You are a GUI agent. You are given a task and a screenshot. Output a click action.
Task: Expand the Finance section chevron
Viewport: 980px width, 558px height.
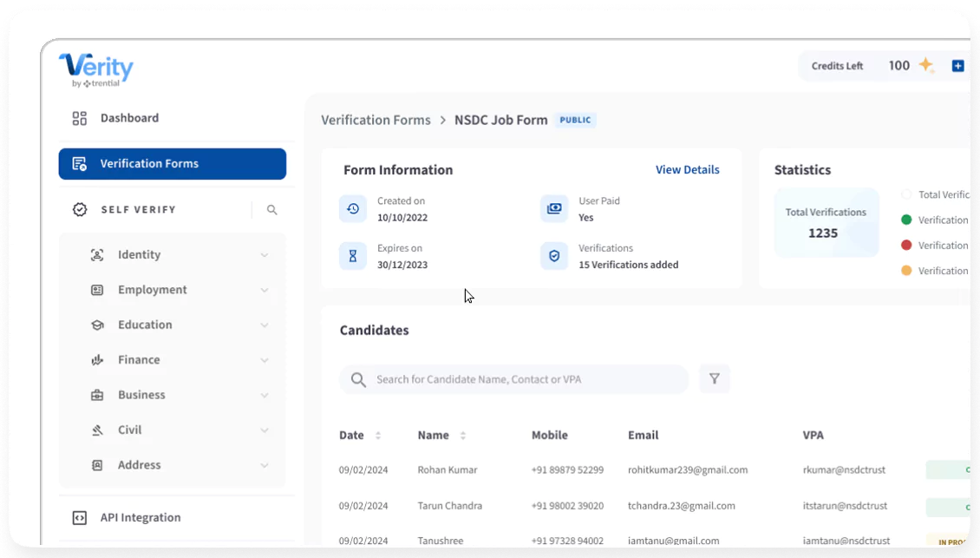click(265, 360)
